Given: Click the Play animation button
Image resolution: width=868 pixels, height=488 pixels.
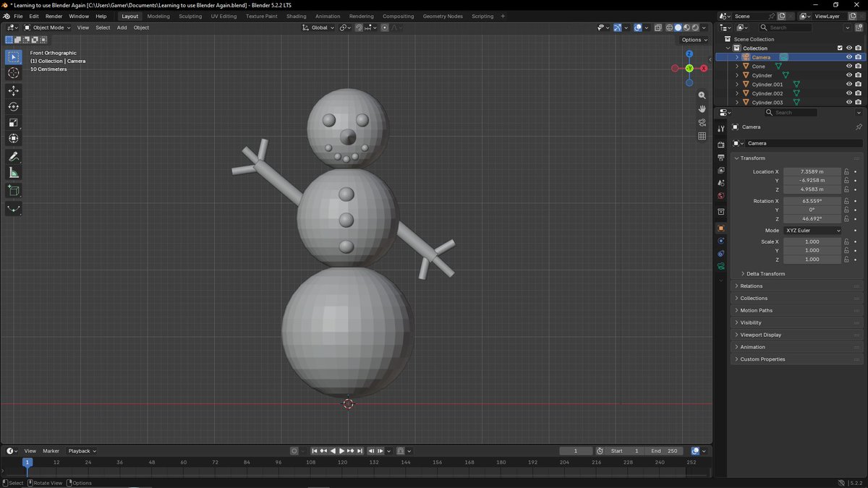Looking at the screenshot, I should 341,451.
